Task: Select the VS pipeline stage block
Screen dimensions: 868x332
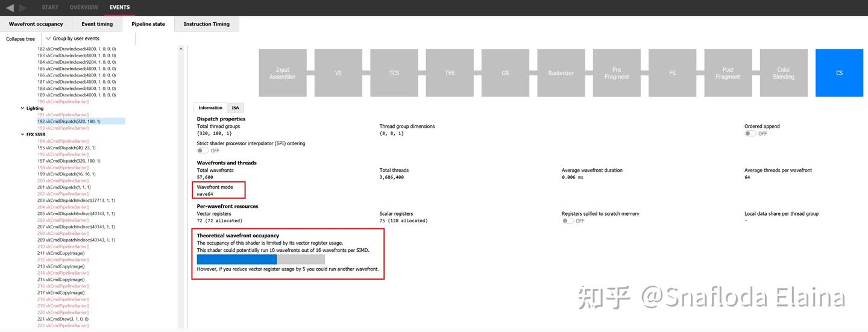Action: click(x=338, y=73)
